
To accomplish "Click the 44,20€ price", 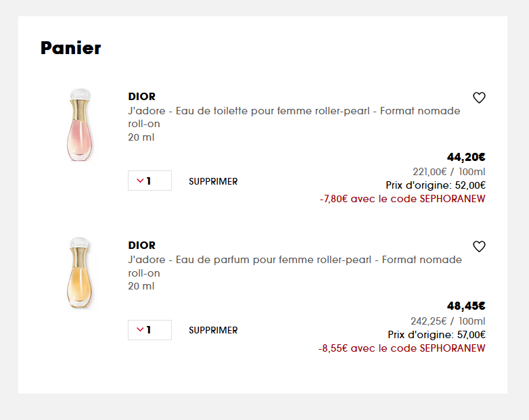I will click(x=466, y=157).
